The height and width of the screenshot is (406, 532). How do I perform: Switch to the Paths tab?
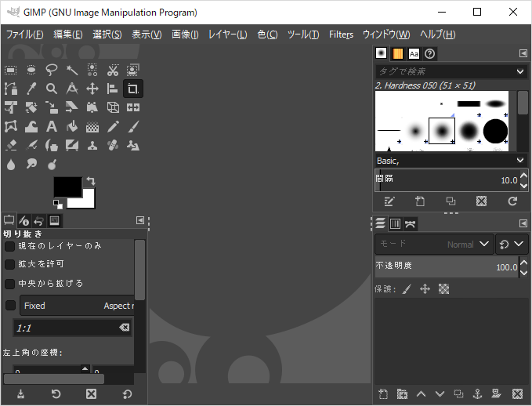click(411, 223)
